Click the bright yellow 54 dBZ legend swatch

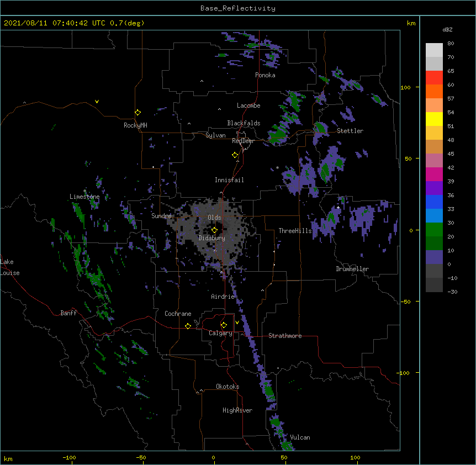click(x=434, y=119)
